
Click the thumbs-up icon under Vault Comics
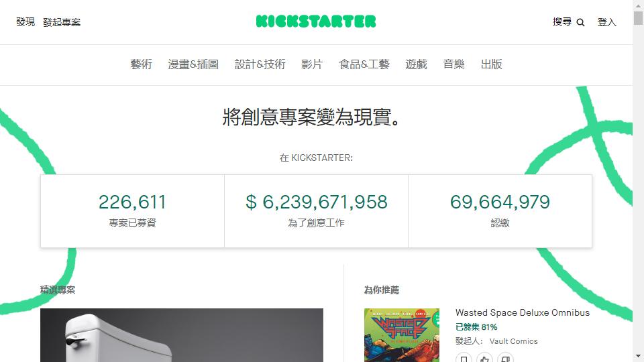point(484,358)
